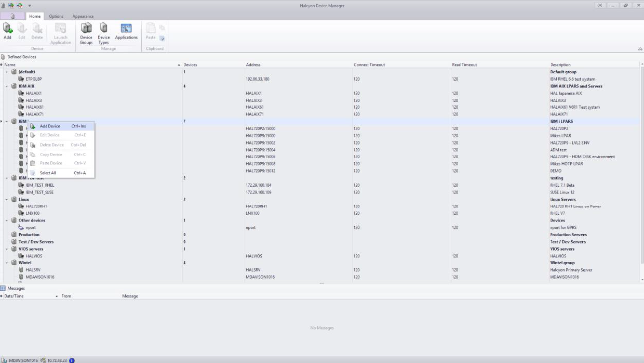Collapse the Wintel group

pyautogui.click(x=7, y=263)
